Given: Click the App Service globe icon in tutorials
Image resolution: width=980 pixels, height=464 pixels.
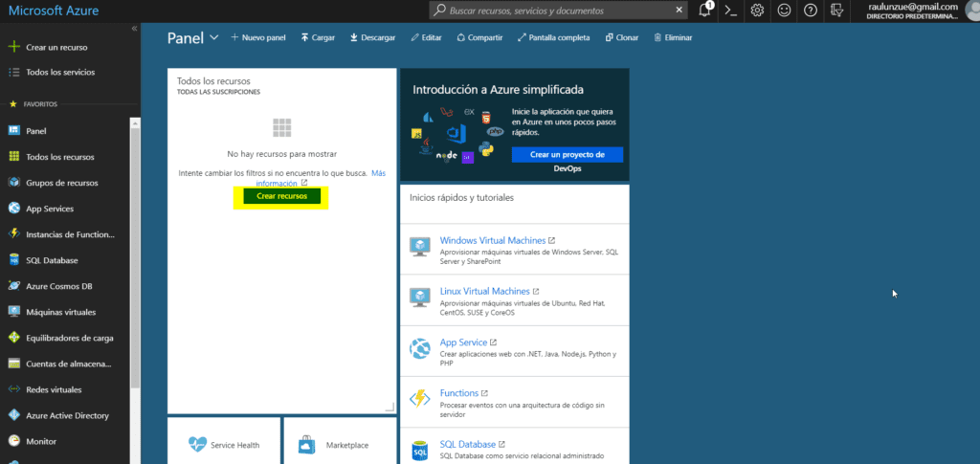Looking at the screenshot, I should point(419,348).
